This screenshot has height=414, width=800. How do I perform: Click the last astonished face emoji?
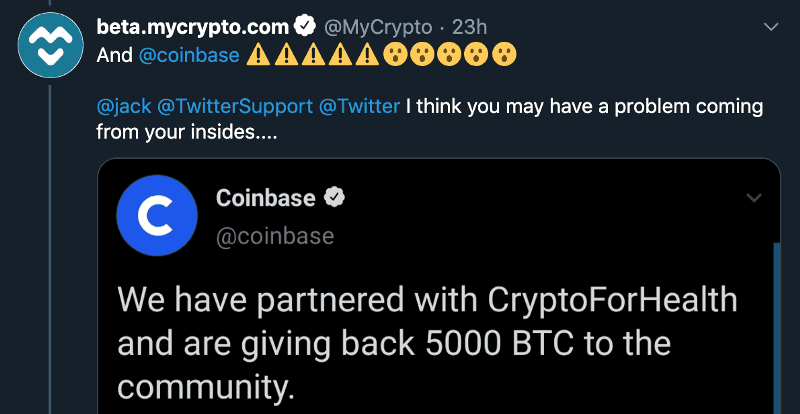[504, 55]
